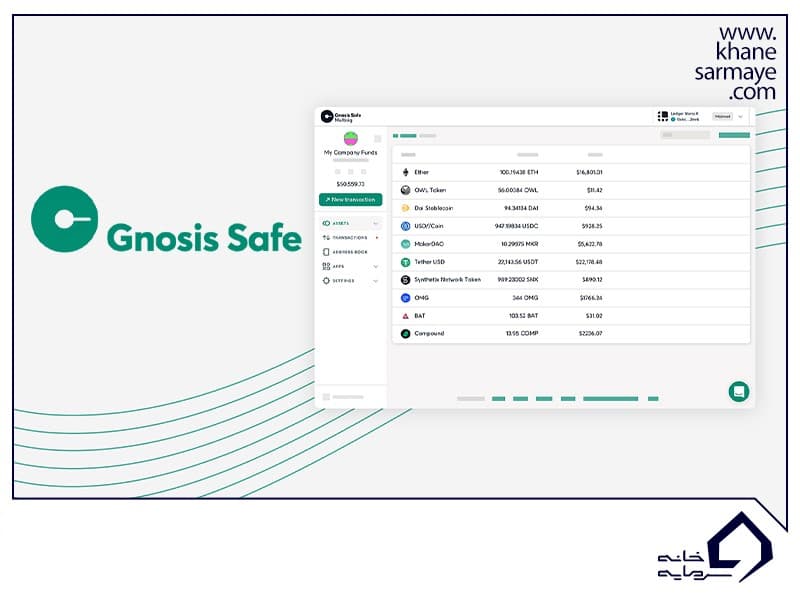Viewport: 800px width, 600px height.
Task: Click the Mainnet network badge
Action: pos(722,117)
